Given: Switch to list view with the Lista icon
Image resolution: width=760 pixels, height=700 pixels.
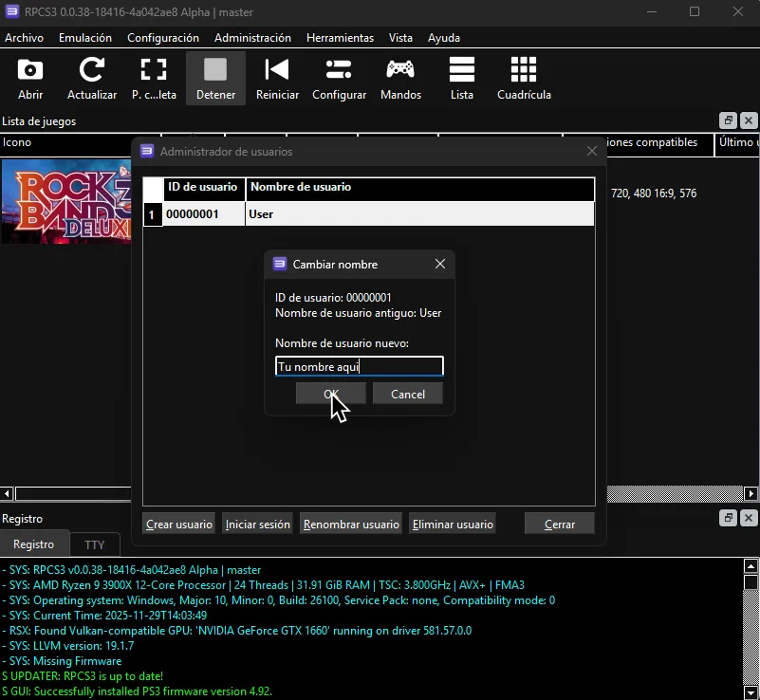Looking at the screenshot, I should [461, 76].
